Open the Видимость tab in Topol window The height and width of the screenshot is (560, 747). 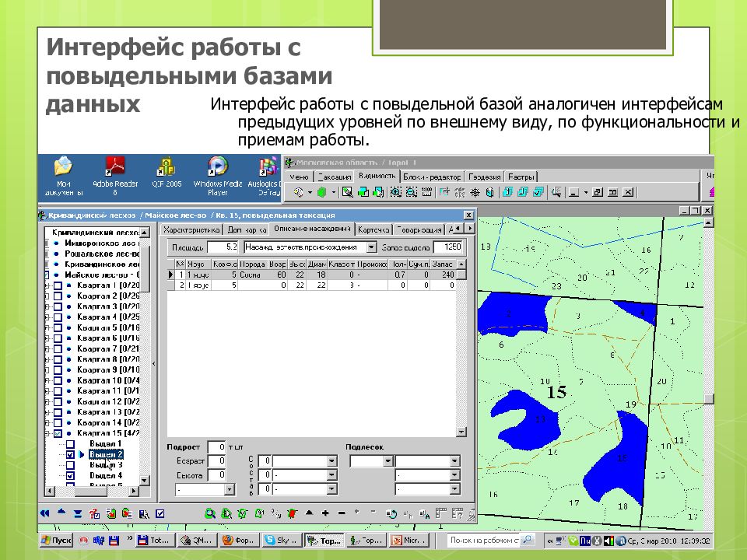[377, 176]
